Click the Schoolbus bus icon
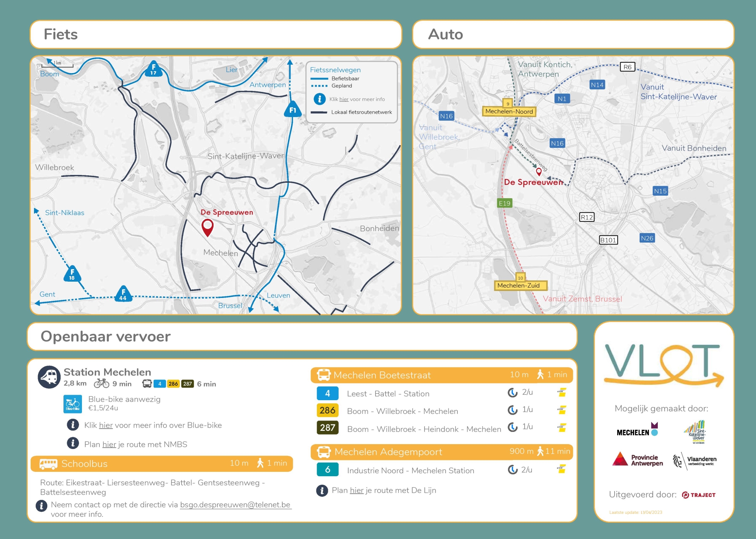Image resolution: width=756 pixels, height=539 pixels. point(48,464)
